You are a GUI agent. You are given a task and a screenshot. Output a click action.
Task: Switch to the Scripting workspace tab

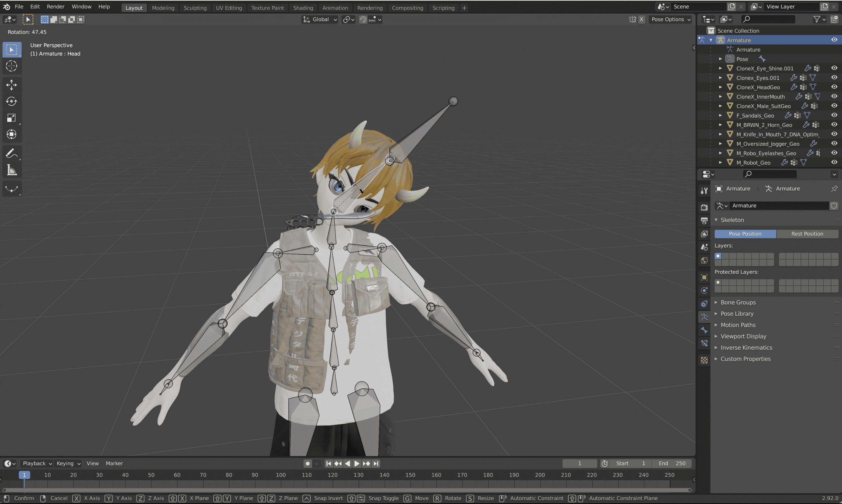pyautogui.click(x=443, y=8)
